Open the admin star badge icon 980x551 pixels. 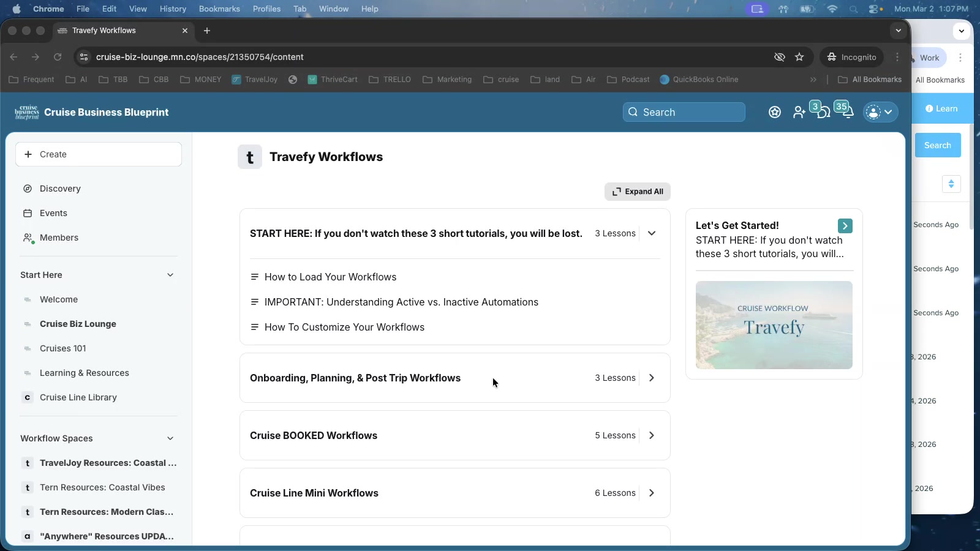click(775, 112)
